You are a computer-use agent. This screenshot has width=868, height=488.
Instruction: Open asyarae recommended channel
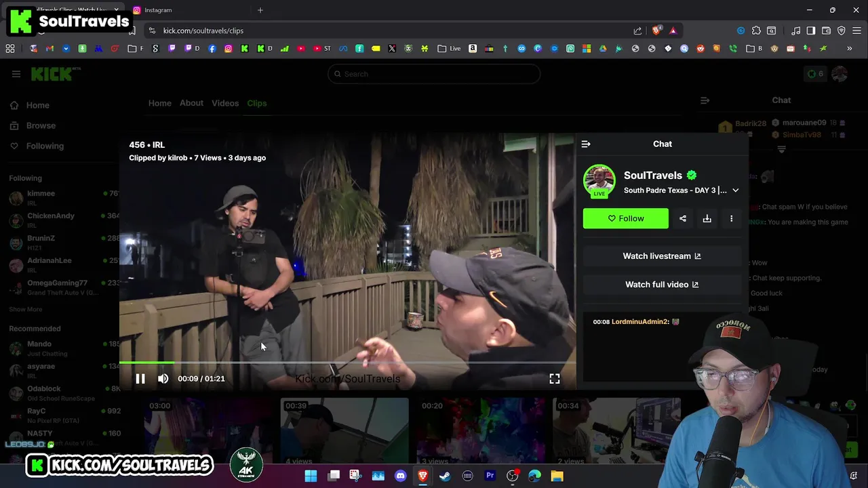click(x=64, y=370)
